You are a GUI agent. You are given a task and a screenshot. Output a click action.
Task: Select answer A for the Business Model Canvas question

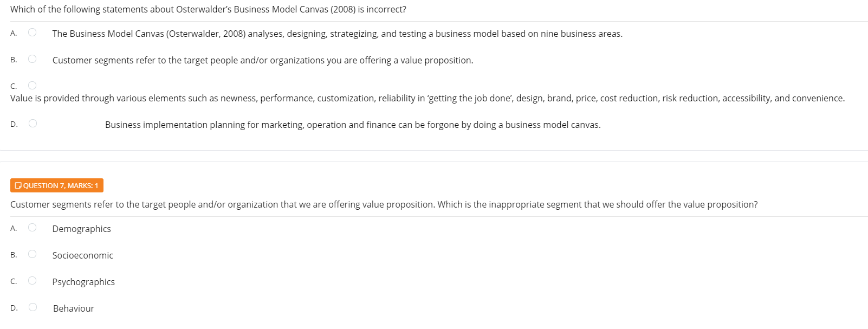tap(33, 33)
